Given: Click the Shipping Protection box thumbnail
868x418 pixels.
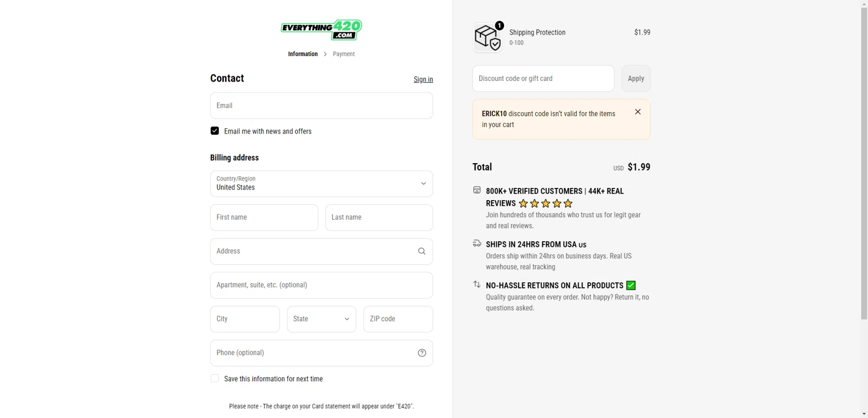Looking at the screenshot, I should (x=487, y=38).
